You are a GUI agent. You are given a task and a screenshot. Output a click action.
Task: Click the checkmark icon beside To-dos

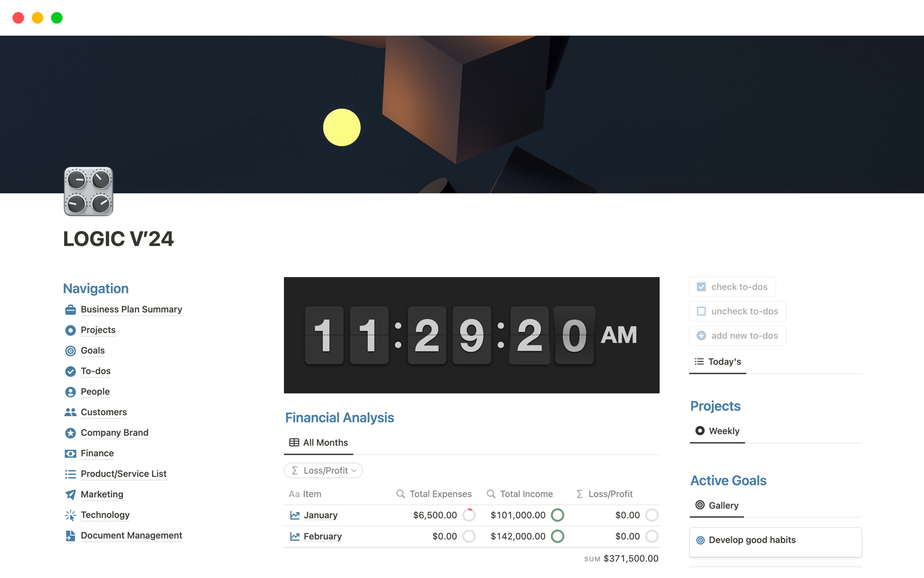coord(70,371)
